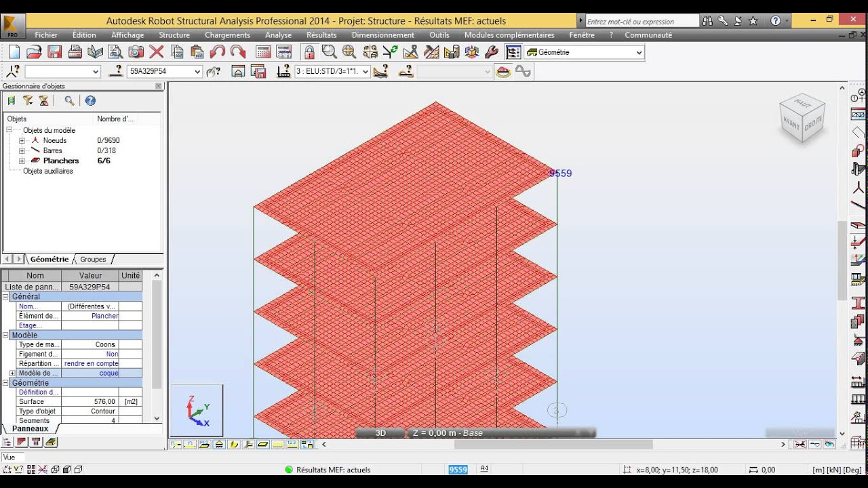
Task: Capture the view with the camera icon
Action: [136, 52]
